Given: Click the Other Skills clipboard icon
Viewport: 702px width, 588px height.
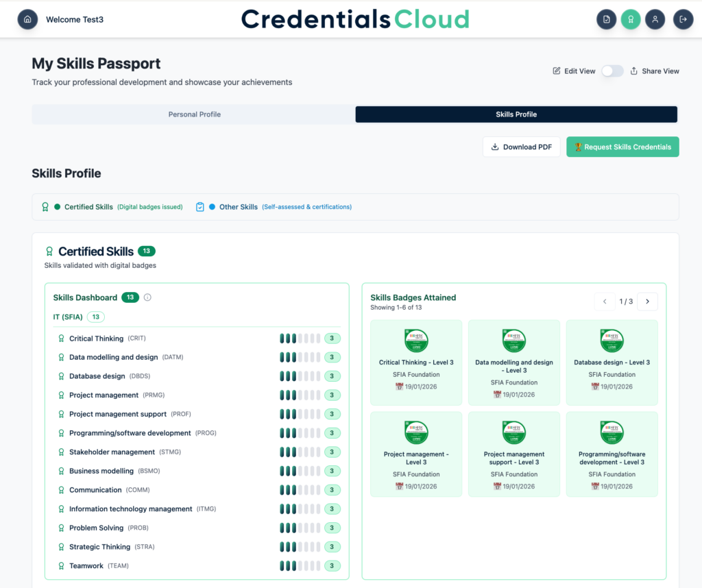Looking at the screenshot, I should click(200, 207).
